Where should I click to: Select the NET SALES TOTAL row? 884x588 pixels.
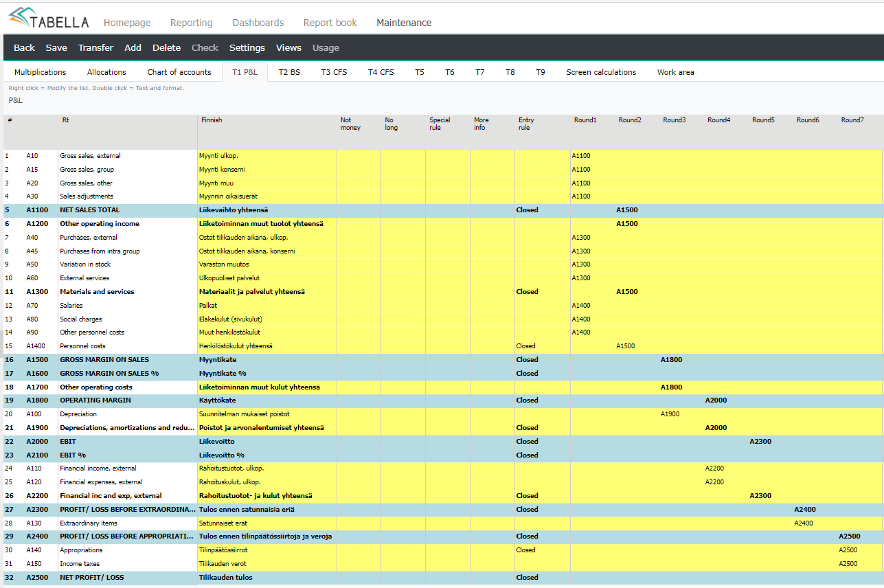pos(442,210)
